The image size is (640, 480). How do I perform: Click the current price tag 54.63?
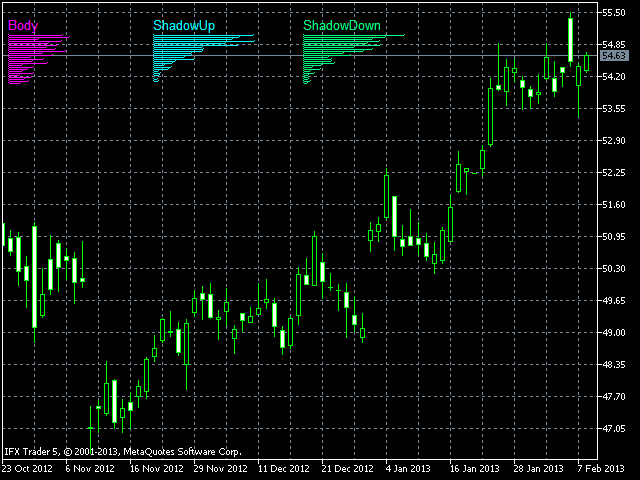(x=614, y=56)
